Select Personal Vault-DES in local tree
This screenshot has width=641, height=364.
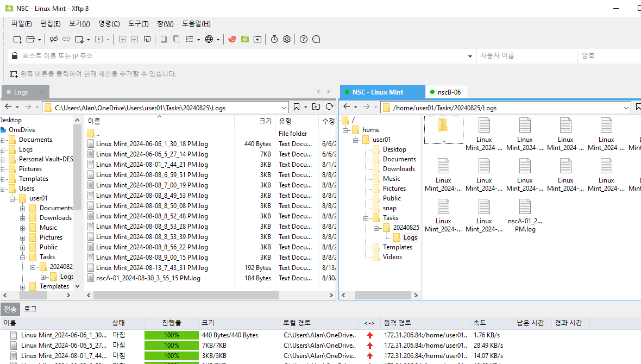click(46, 159)
